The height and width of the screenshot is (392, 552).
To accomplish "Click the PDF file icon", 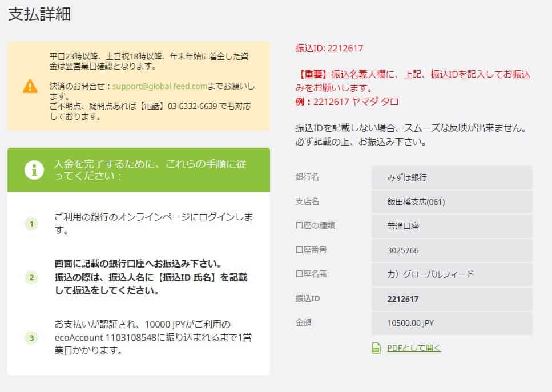I will (376, 348).
